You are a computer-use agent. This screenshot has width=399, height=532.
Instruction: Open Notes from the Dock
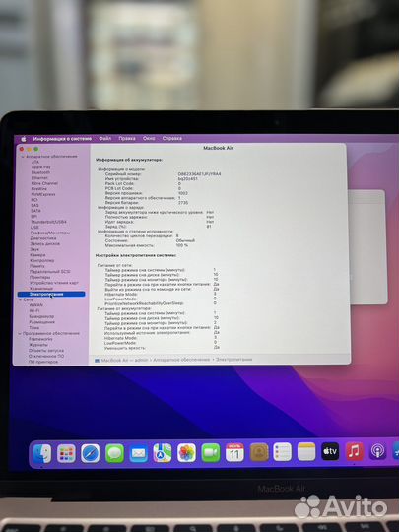(306, 451)
